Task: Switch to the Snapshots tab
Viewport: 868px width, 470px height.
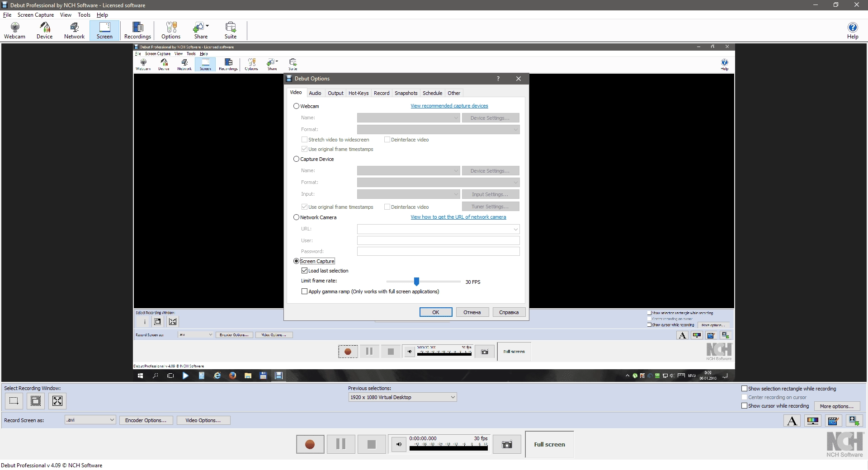Action: [406, 93]
